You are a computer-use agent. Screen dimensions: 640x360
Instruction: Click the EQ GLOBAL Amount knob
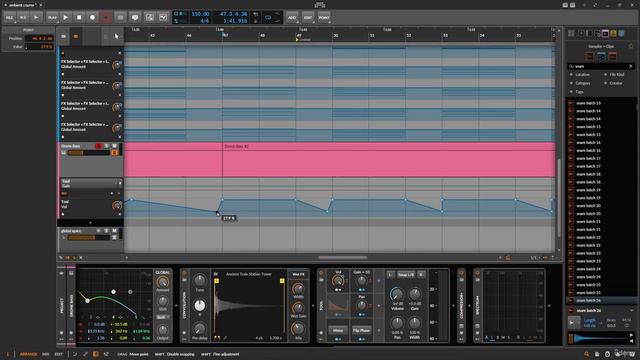click(162, 282)
